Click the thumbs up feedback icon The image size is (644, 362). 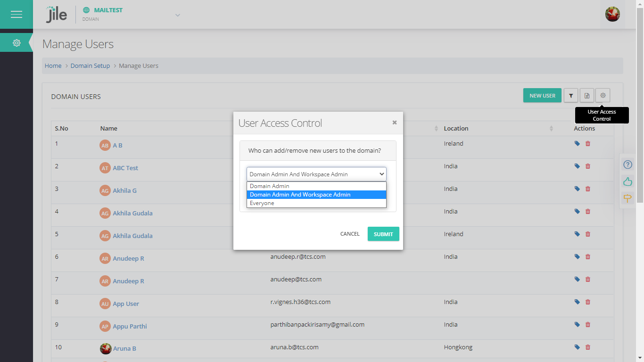(627, 181)
